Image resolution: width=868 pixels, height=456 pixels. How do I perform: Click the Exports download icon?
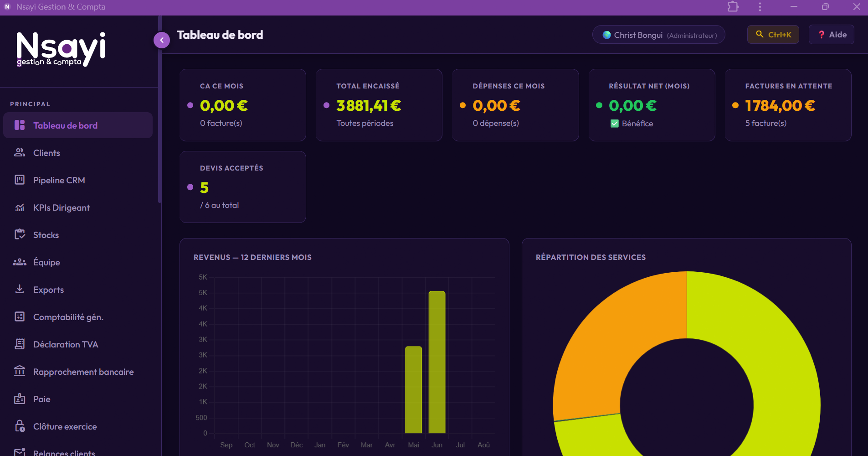(20, 289)
